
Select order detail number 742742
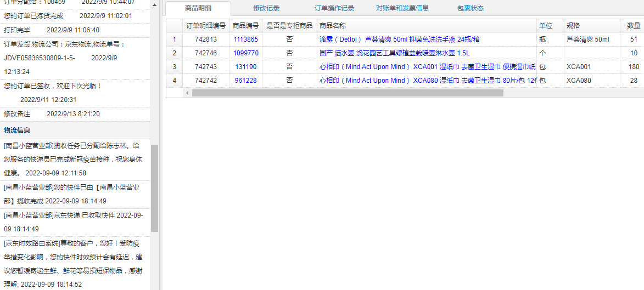pos(206,81)
